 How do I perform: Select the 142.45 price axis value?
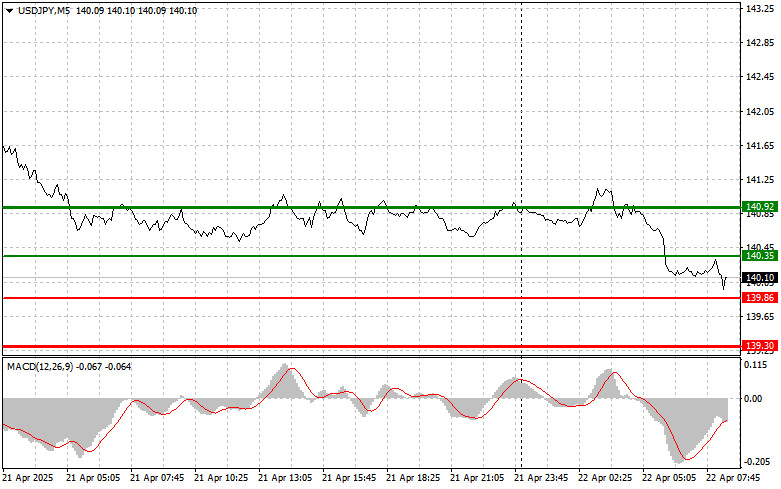click(760, 77)
